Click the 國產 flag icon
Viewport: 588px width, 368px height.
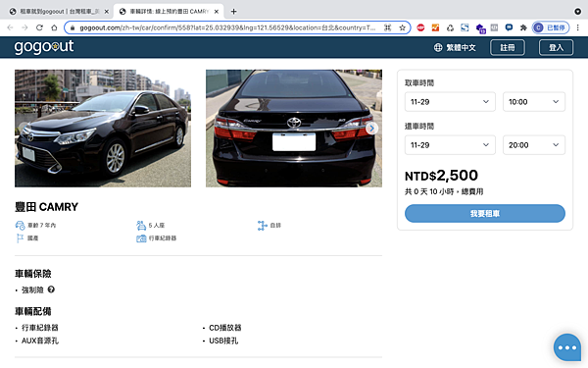(x=20, y=238)
